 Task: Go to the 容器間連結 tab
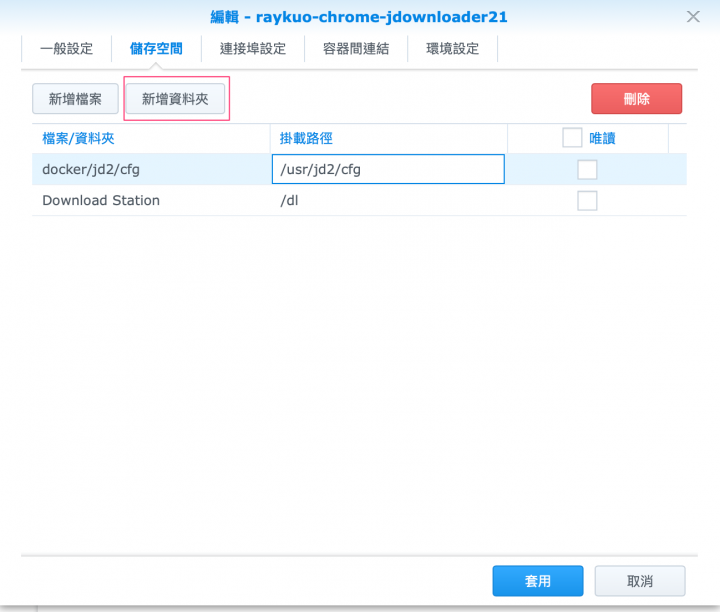point(356,48)
